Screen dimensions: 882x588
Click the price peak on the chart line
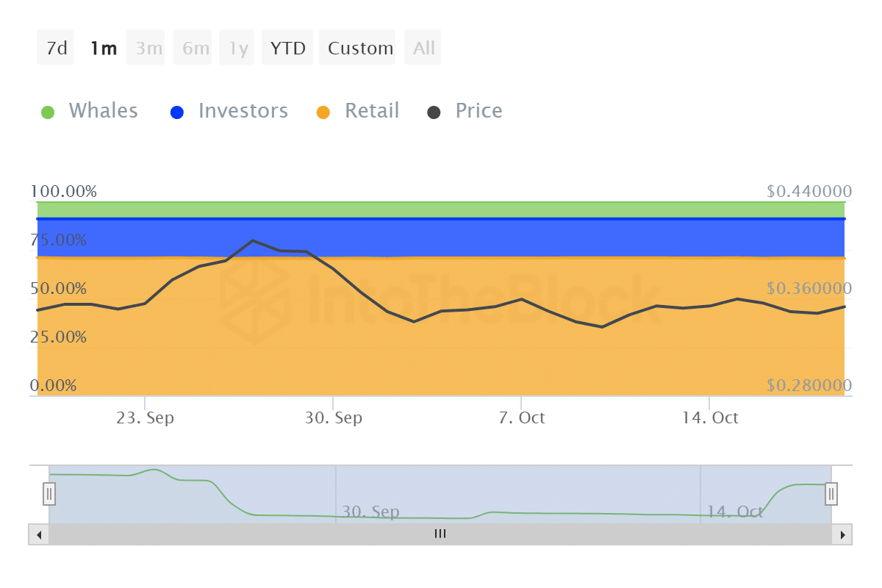tap(253, 241)
